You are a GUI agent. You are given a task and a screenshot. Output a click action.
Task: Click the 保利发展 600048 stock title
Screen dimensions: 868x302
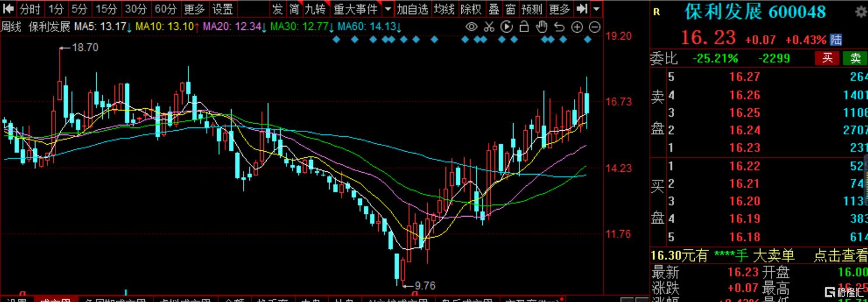(755, 12)
